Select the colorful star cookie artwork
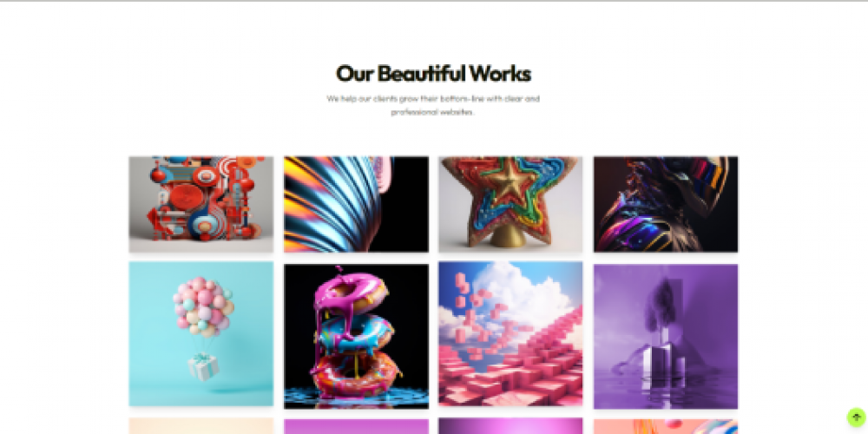The image size is (868, 434). tap(510, 204)
